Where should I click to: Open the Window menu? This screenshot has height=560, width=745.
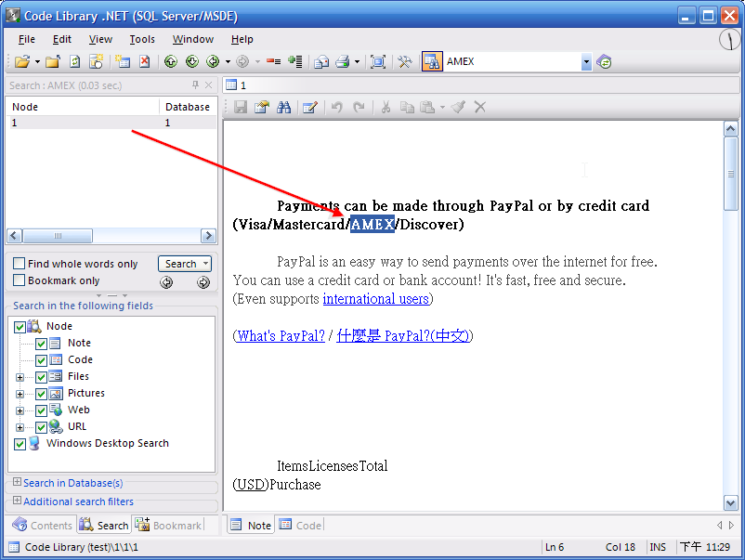click(x=193, y=39)
